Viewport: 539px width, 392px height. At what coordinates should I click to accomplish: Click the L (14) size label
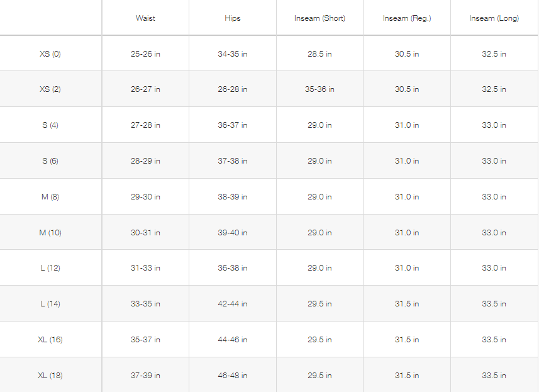coord(50,304)
